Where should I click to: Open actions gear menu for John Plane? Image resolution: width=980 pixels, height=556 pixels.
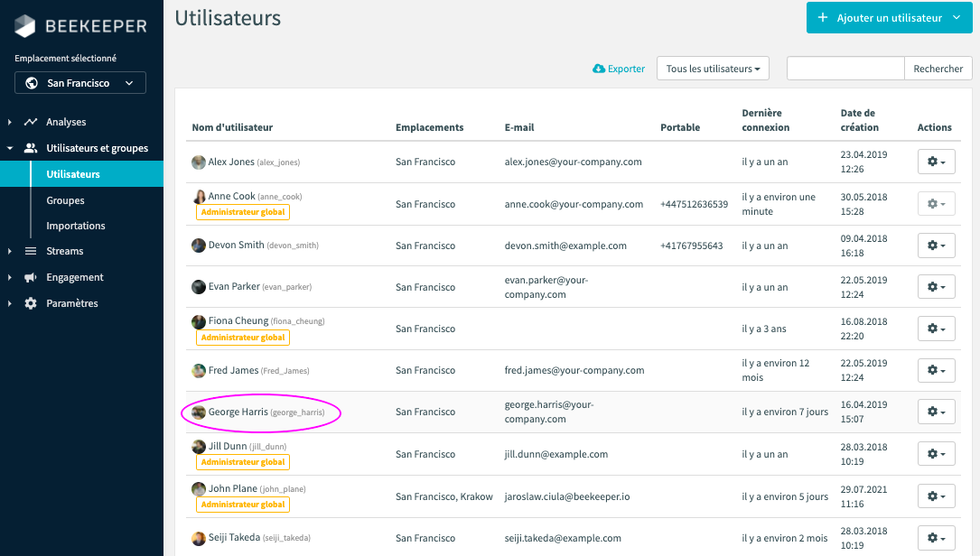pyautogui.click(x=937, y=496)
